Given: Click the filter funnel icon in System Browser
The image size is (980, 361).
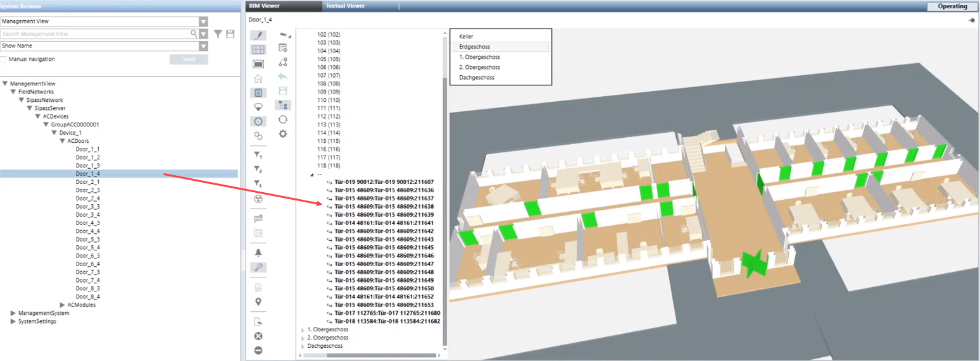Looking at the screenshot, I should click(x=218, y=34).
